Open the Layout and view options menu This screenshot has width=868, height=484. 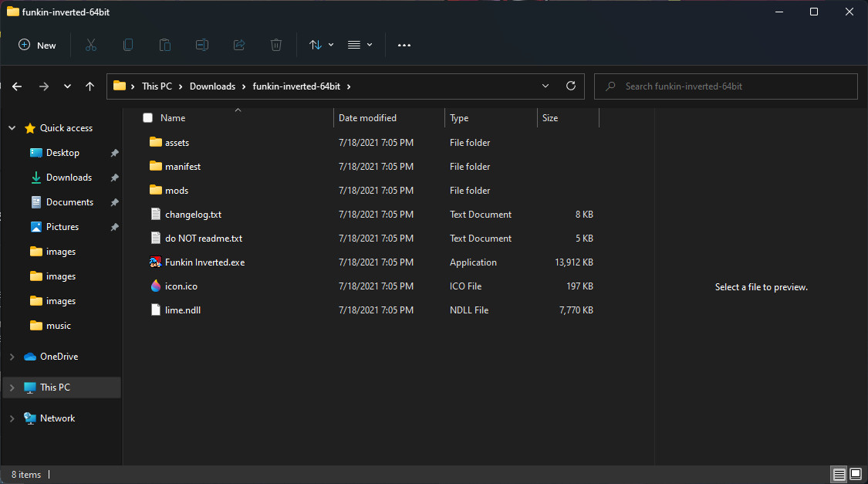click(360, 45)
